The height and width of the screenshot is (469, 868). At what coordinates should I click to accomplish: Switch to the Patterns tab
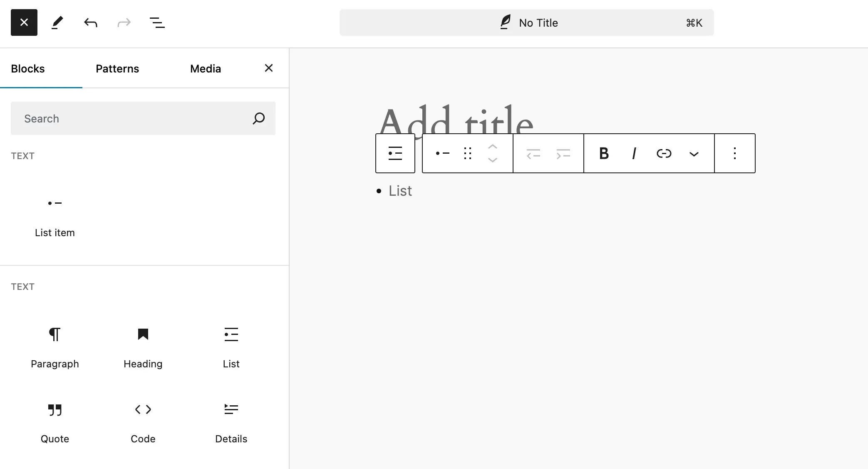118,68
